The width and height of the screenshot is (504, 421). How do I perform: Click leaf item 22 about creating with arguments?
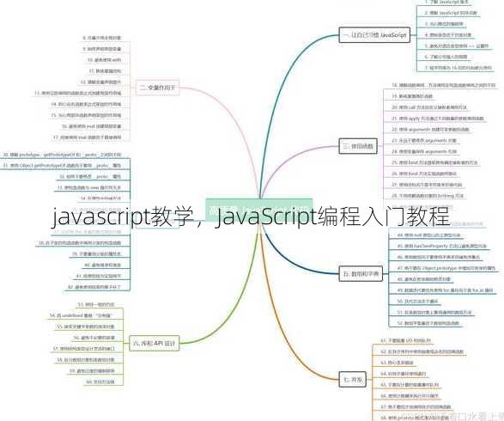coord(430,129)
